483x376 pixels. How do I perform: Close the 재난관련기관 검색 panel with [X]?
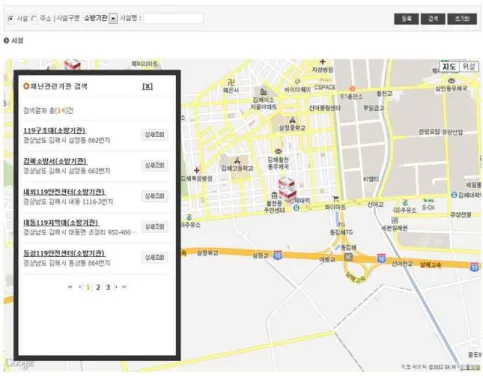point(147,86)
